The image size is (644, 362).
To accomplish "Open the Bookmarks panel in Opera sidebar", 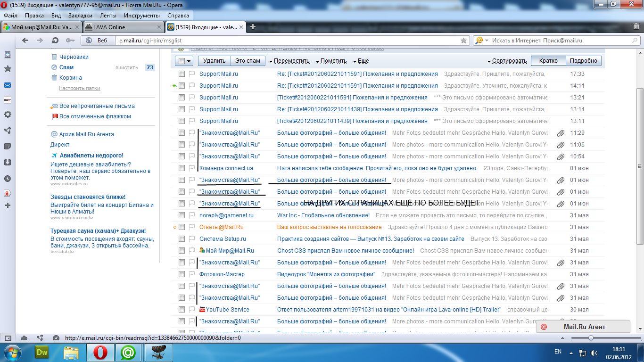I will 8,55.
